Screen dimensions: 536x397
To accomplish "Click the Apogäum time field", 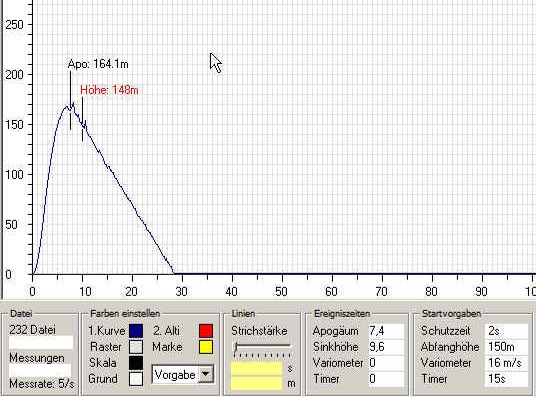I will [x=386, y=331].
